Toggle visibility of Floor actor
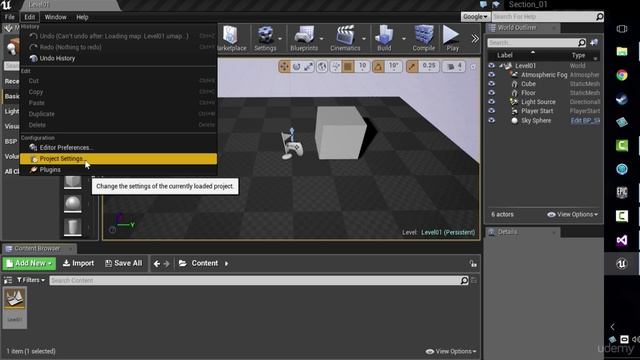Viewport: 640px width, 360px height. (x=491, y=93)
